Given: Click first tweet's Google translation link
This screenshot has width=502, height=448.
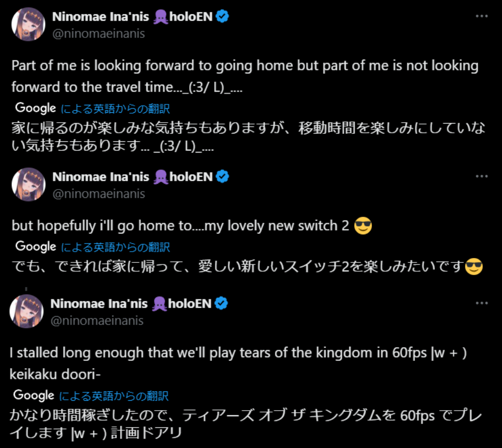Looking at the screenshot, I should [x=115, y=109].
